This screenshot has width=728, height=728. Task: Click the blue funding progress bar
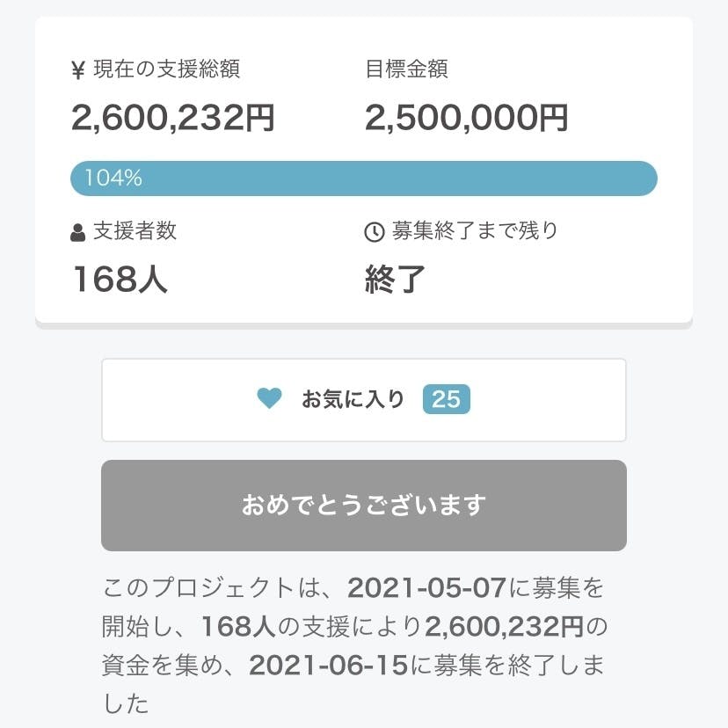coord(363,178)
